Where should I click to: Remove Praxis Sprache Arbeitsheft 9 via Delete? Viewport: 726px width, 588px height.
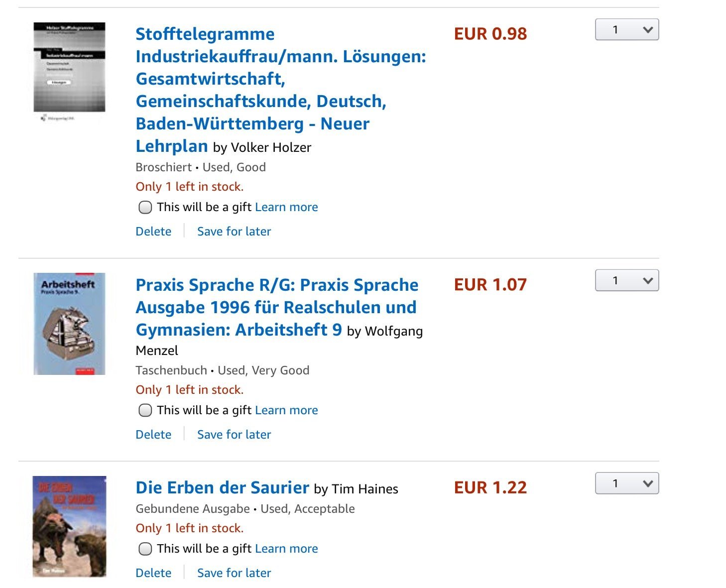point(153,435)
